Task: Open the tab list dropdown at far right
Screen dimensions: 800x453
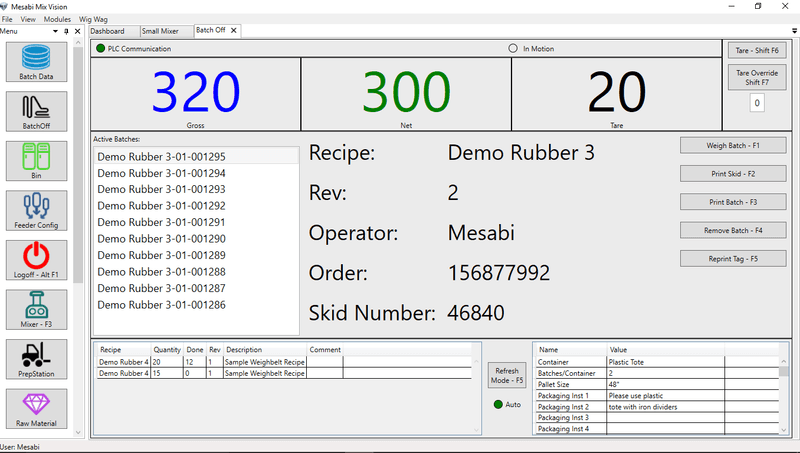Action: click(x=794, y=31)
